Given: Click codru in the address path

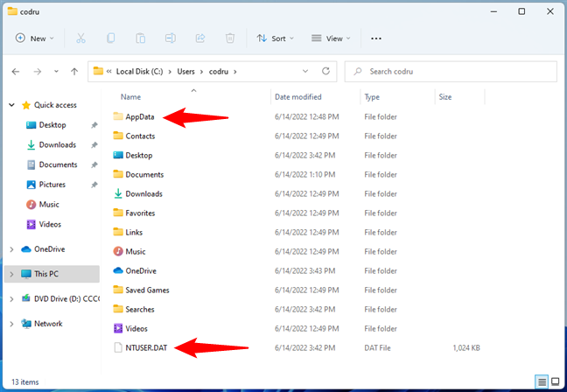Looking at the screenshot, I should [x=219, y=72].
